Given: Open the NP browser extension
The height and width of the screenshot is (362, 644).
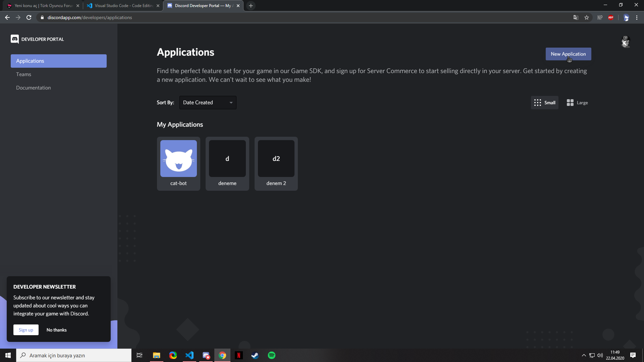Looking at the screenshot, I should tap(600, 17).
